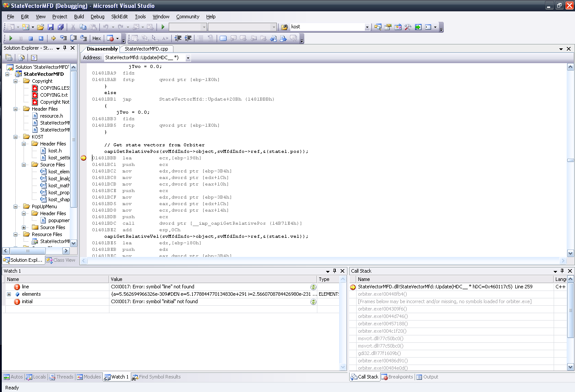Expand the "elements" watch variable
Viewport: 575px width, 392px height.
pos(9,294)
